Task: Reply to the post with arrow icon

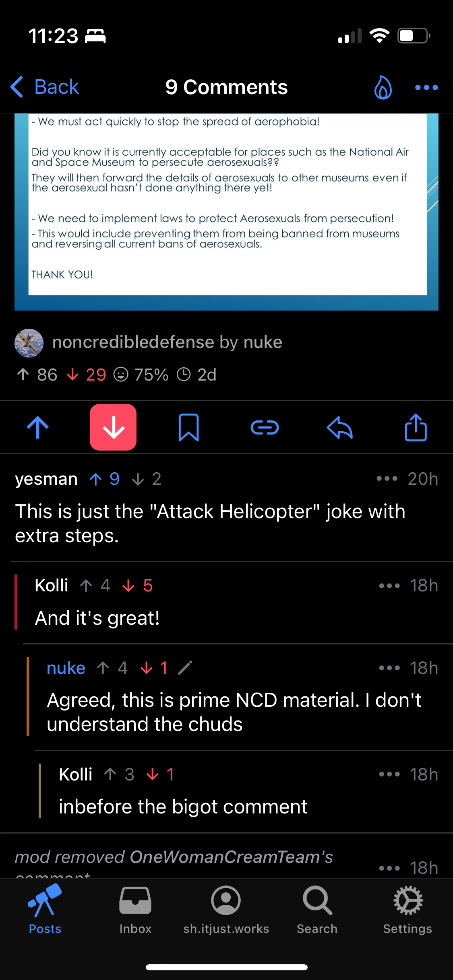Action: click(x=340, y=427)
